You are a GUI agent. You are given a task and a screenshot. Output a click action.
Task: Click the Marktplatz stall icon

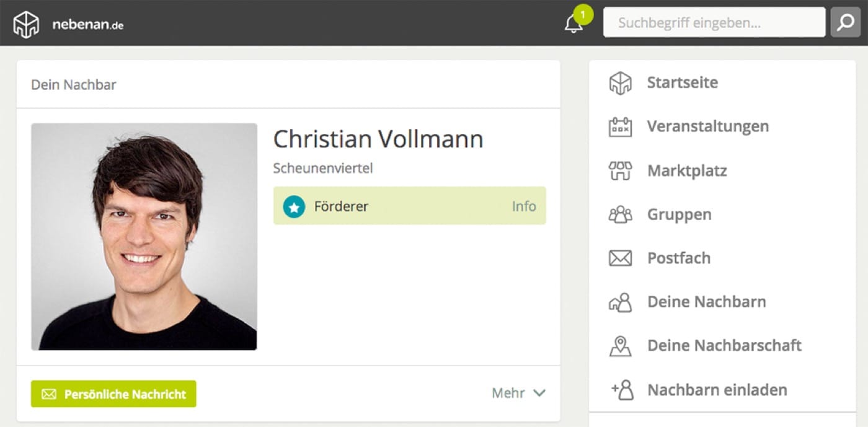620,171
